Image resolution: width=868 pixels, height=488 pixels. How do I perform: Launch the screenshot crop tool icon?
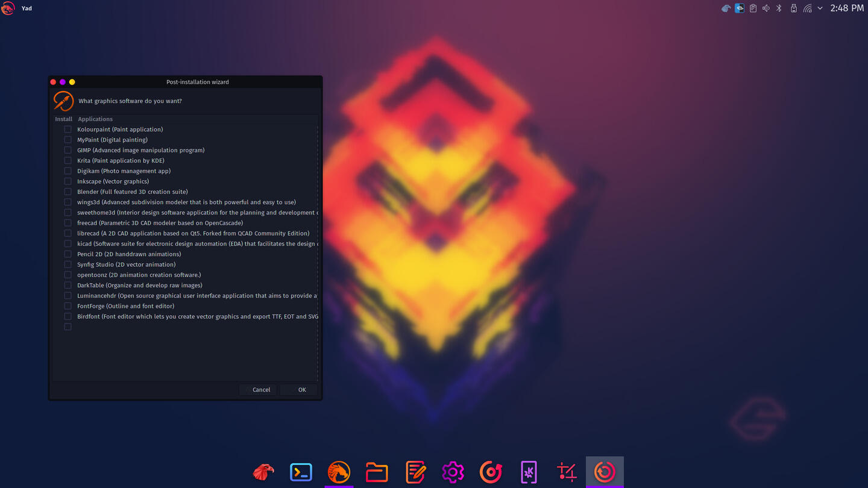pyautogui.click(x=567, y=472)
